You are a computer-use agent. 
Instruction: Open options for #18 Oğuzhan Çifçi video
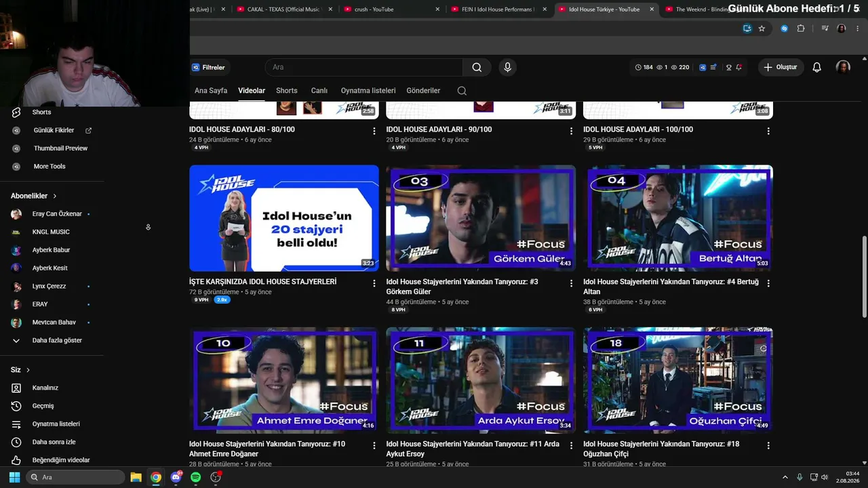pos(768,446)
